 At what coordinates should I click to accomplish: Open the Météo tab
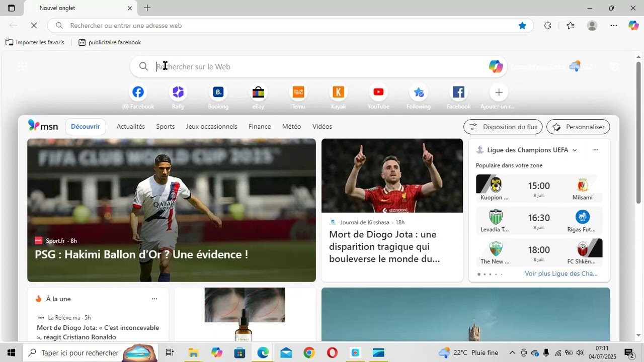pos(292,127)
